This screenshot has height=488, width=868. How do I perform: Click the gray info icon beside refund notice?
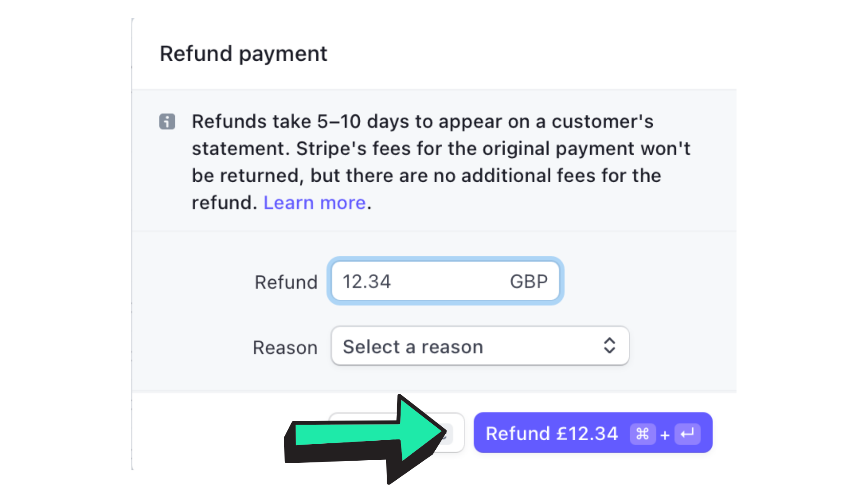pos(167,121)
